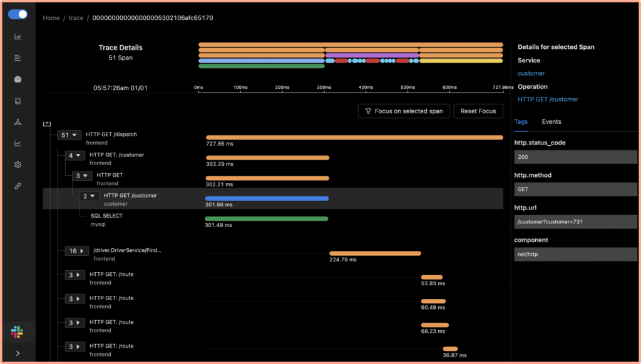
Task: Click the Slack logo at sidebar bottom
Action: click(17, 331)
